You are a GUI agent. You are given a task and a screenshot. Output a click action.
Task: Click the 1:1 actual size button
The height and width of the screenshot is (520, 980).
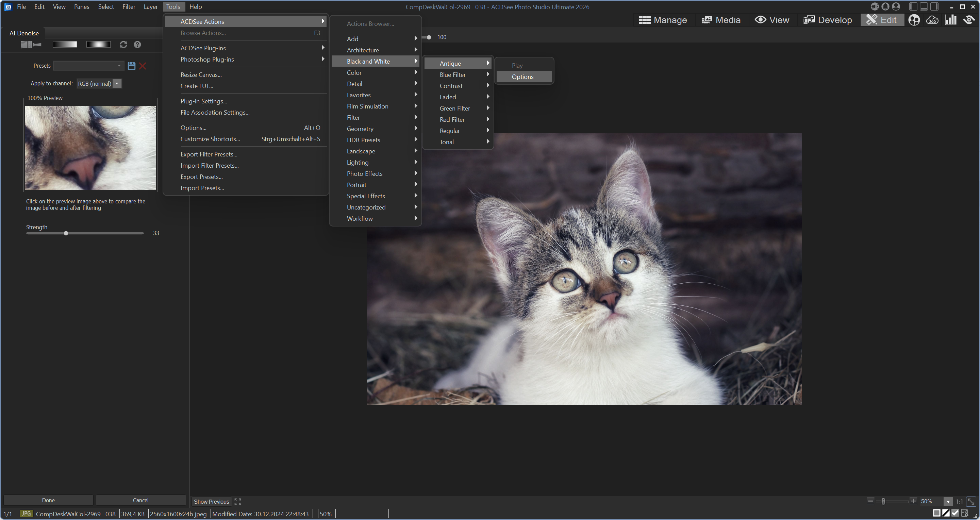pyautogui.click(x=960, y=501)
